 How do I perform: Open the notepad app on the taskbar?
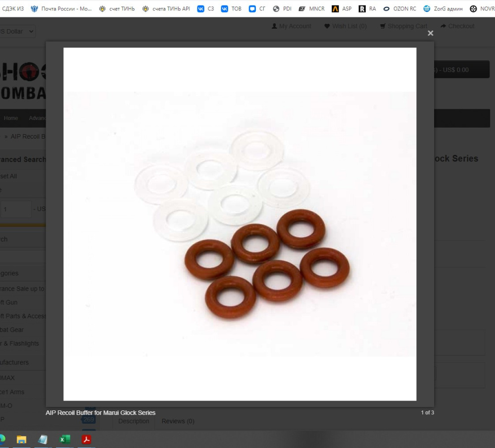click(43, 440)
